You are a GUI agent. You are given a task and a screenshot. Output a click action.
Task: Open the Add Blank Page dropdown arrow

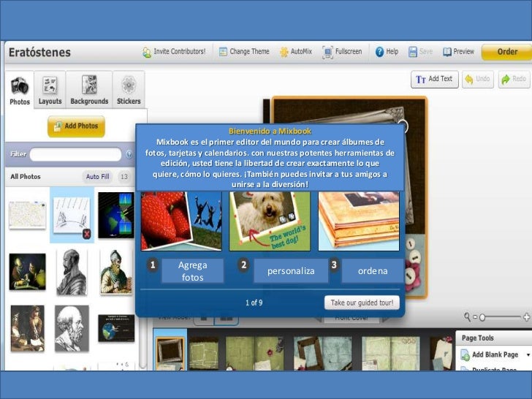coord(528,355)
